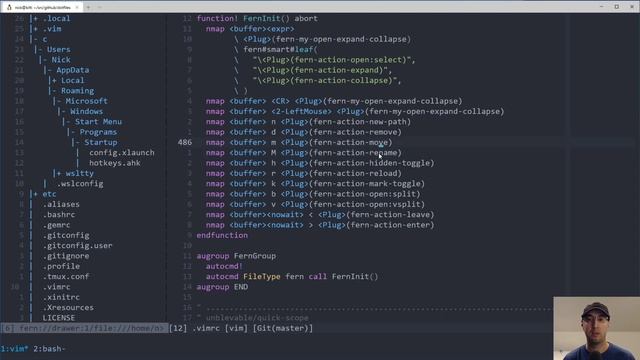Expand the etc folder
Image resolution: width=640 pixels, height=360 pixels.
click(49, 194)
